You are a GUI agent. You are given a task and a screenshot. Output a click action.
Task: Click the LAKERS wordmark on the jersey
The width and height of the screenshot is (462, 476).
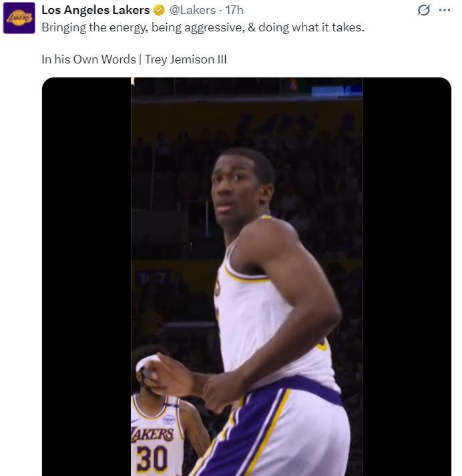pos(152,435)
